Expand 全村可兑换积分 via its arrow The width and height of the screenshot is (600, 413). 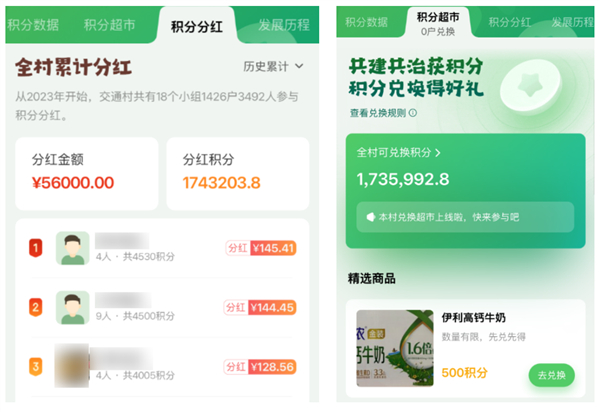click(x=438, y=153)
